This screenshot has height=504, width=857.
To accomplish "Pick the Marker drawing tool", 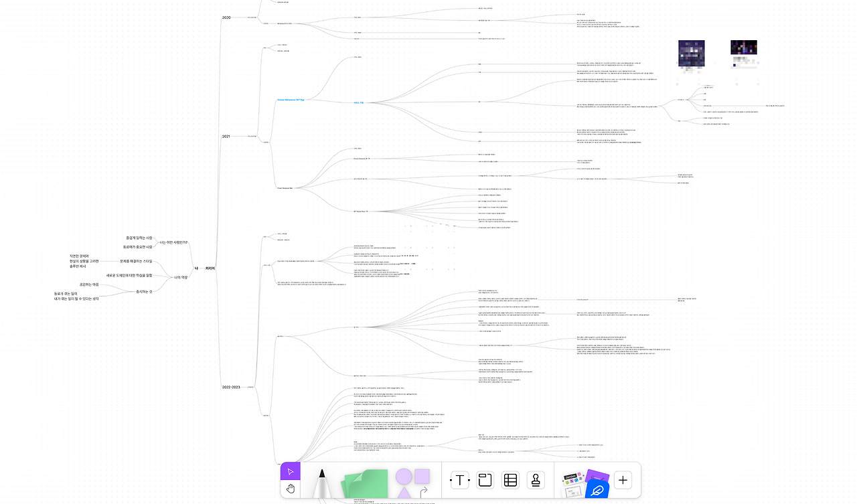I will pos(322,483).
